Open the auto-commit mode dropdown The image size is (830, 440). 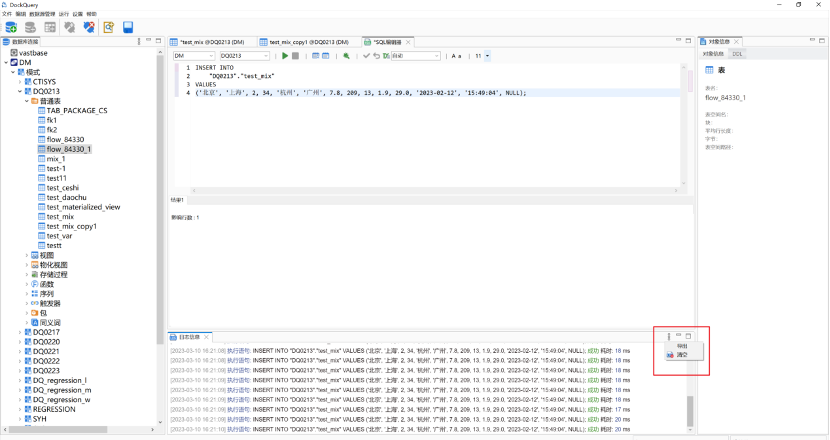(x=416, y=56)
